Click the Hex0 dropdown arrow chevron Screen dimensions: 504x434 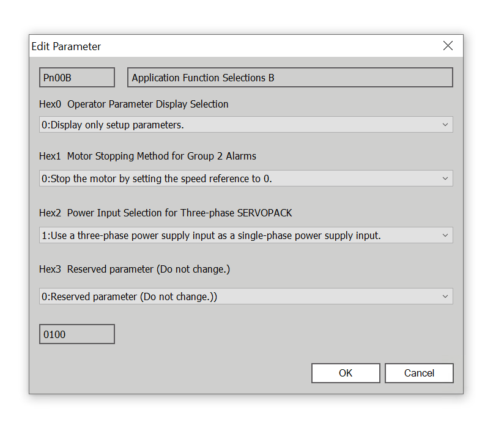445,125
